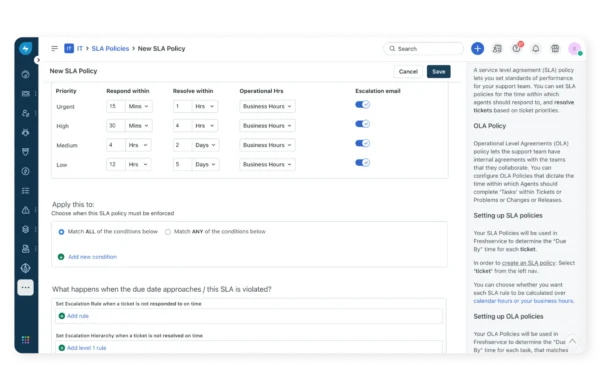Image resolution: width=600 pixels, height=390 pixels.
Task: Select Match ANY of the conditions below
Action: tap(168, 232)
